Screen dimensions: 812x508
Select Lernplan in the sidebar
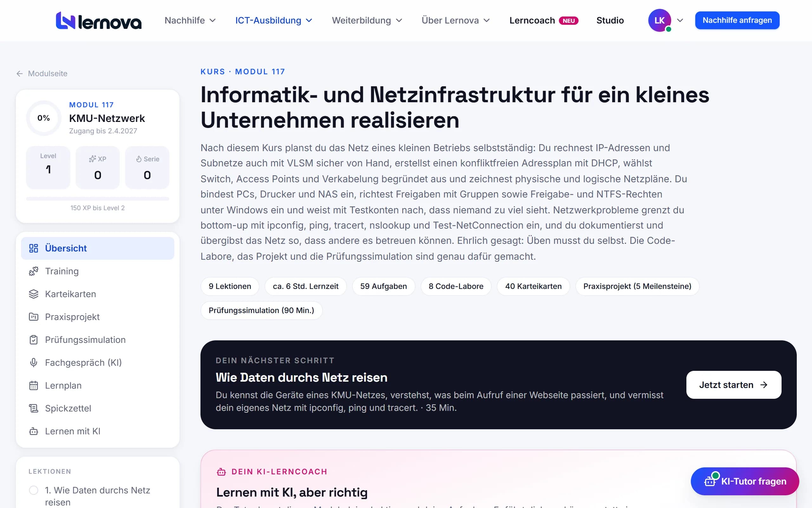tap(98, 385)
